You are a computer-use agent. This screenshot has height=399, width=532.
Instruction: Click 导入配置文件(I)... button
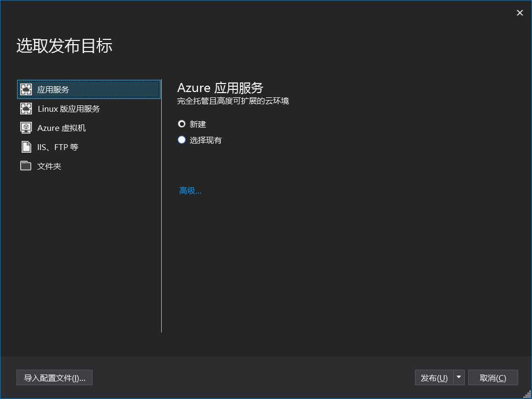[54, 378]
